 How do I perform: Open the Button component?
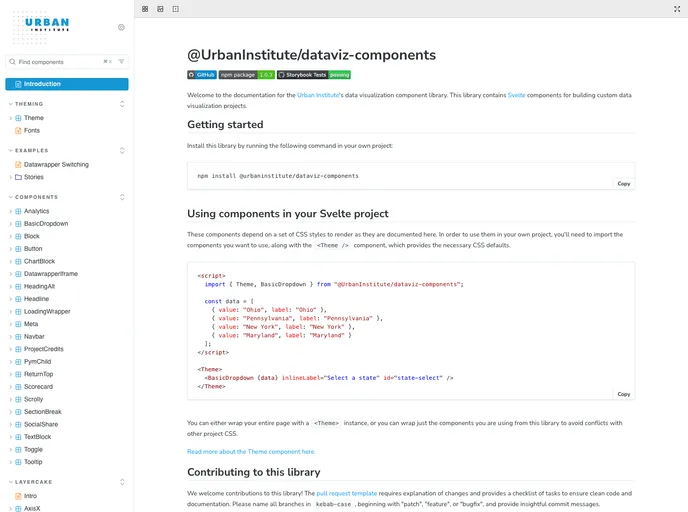tap(33, 249)
